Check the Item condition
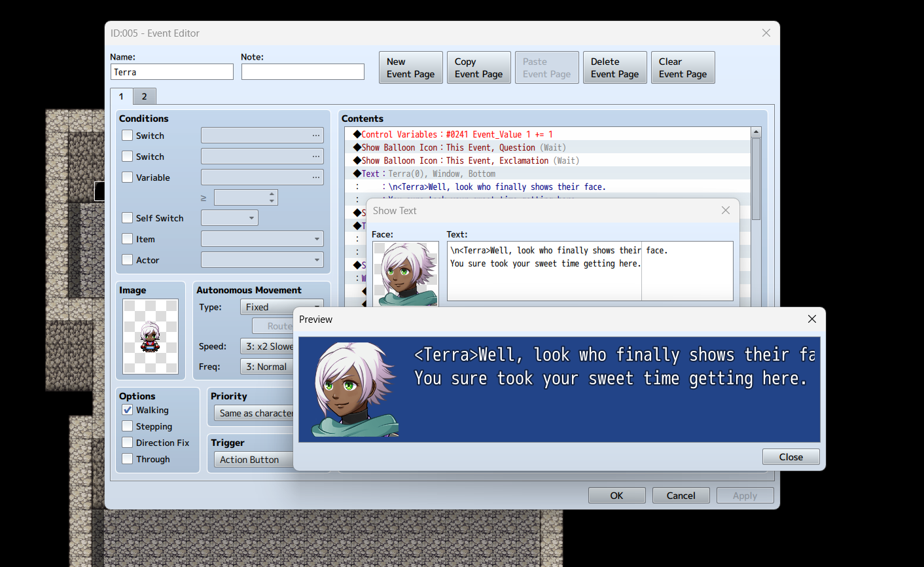The width and height of the screenshot is (924, 567). pyautogui.click(x=127, y=239)
